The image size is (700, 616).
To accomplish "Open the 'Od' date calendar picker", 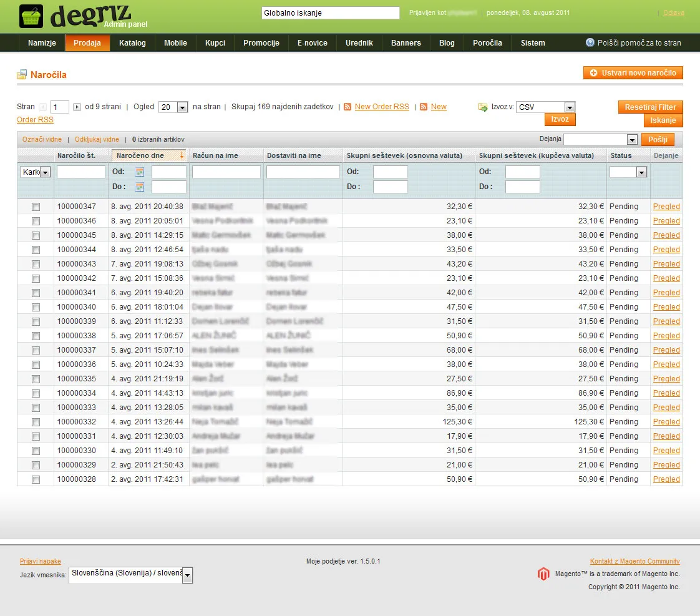I will point(140,172).
